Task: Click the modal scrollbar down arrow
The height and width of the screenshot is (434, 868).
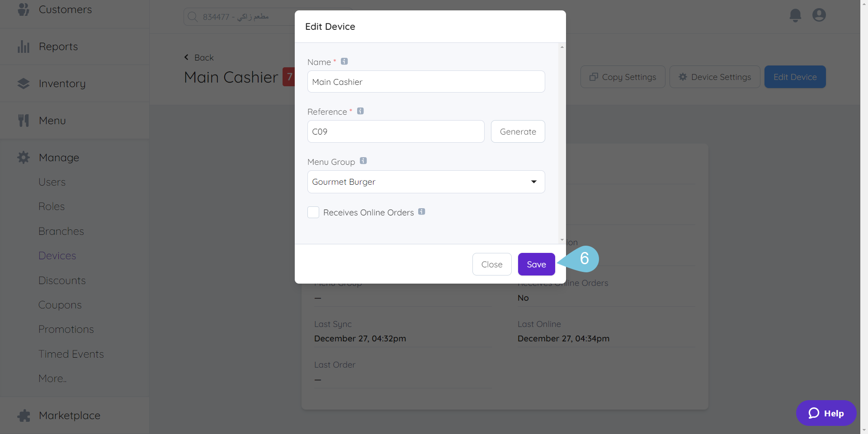Action: 561,240
